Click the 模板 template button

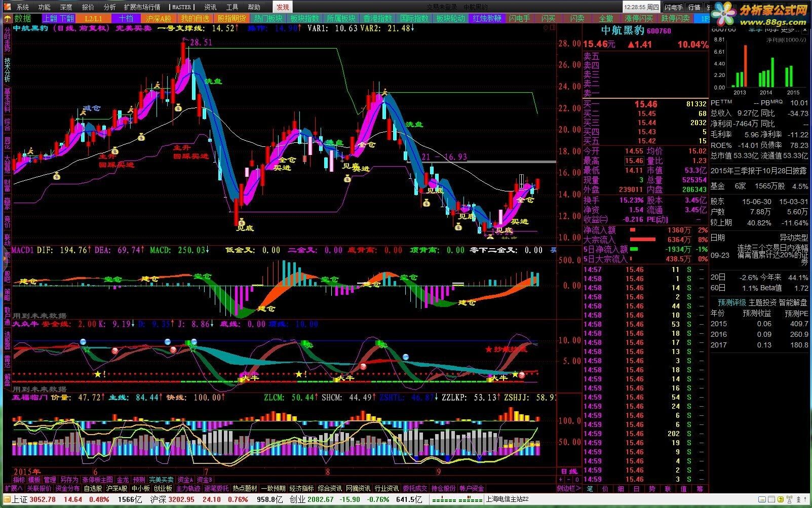(34, 480)
